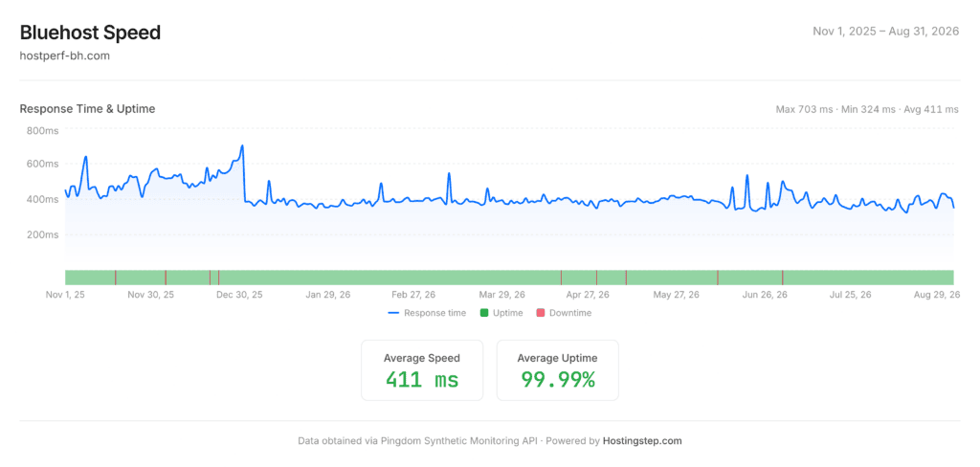Click the Hostingstep.com link in footer

(x=642, y=441)
